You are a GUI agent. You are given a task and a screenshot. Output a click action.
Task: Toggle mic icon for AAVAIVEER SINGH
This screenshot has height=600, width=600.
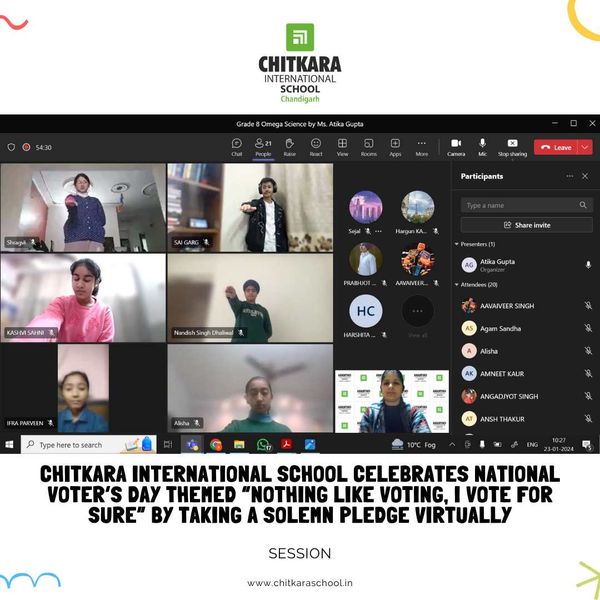(589, 306)
